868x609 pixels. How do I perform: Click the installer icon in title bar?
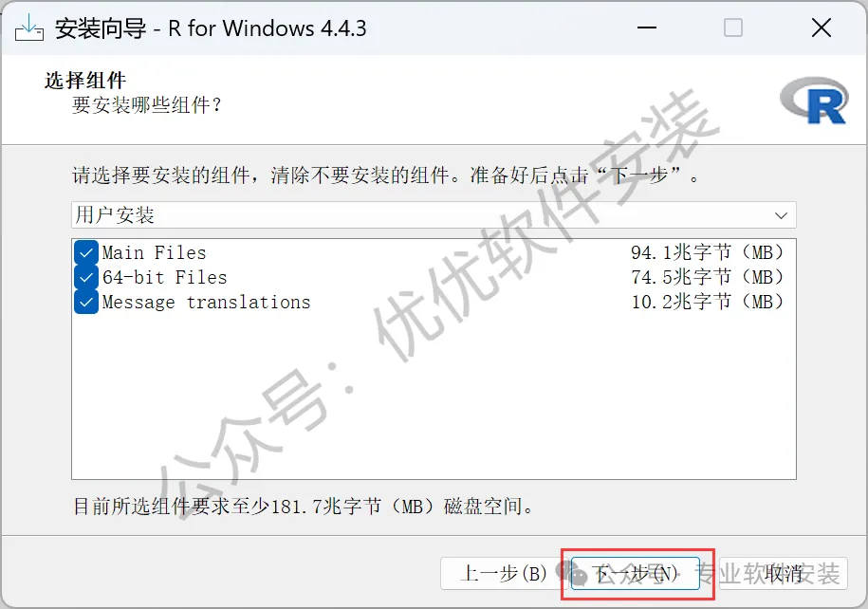coord(29,28)
